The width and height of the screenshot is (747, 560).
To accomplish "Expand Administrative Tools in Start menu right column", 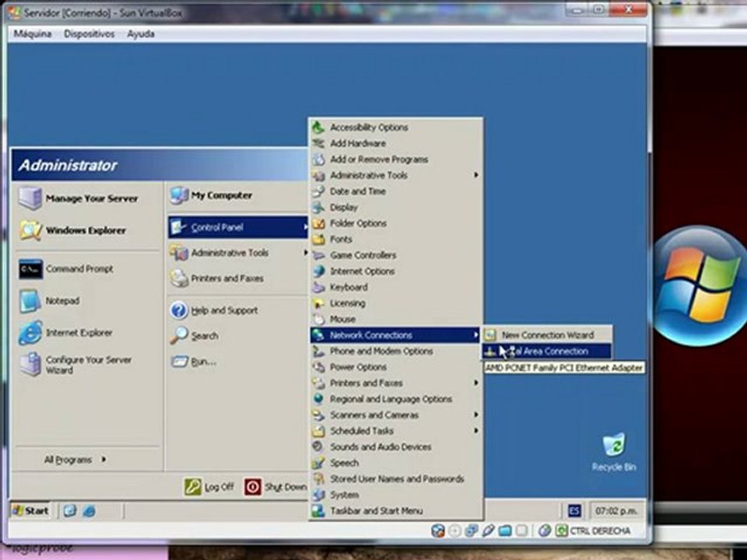I will tap(238, 253).
